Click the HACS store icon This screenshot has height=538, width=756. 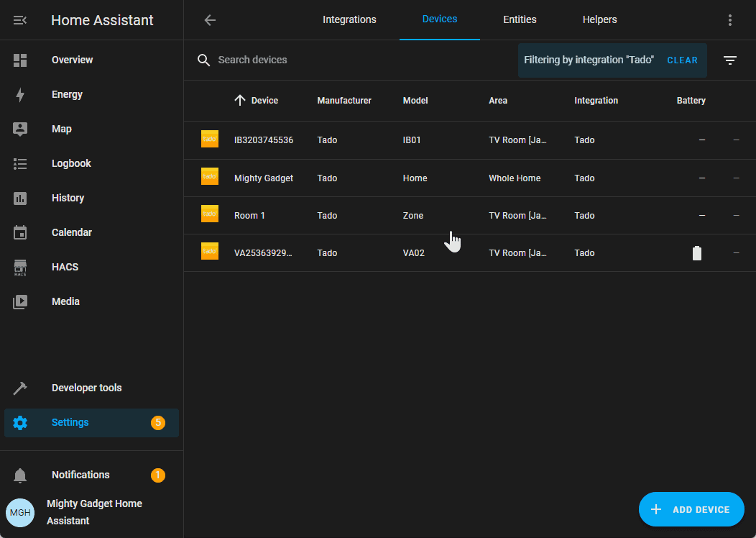[x=20, y=268]
